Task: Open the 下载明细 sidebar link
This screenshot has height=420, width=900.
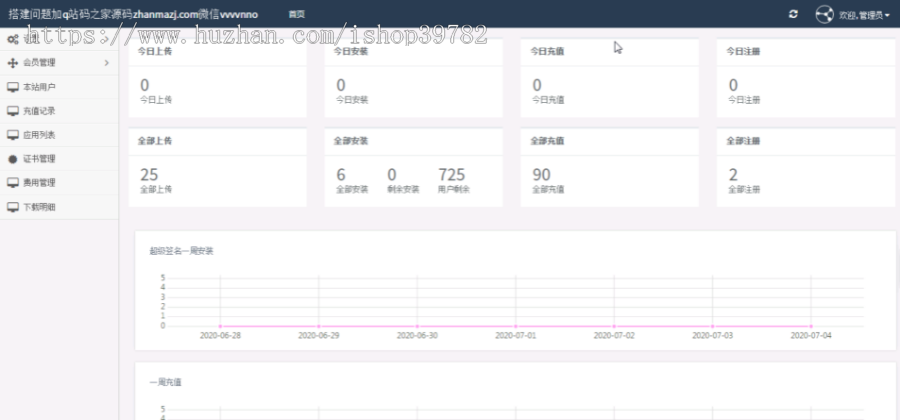Action: point(39,207)
